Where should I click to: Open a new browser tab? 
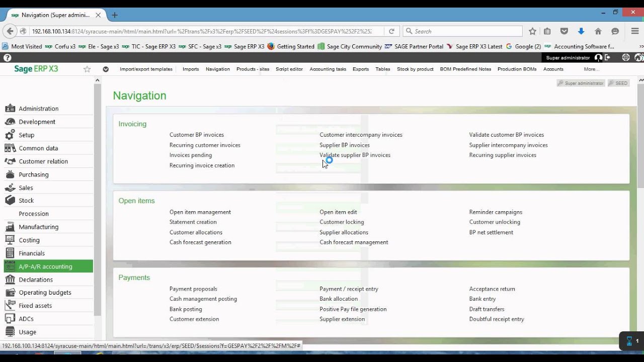(115, 15)
